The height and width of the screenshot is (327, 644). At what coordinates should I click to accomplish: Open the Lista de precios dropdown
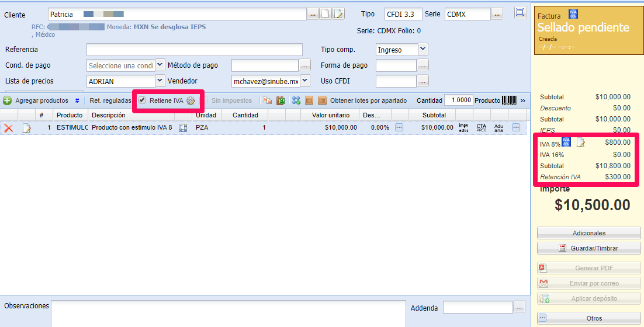coord(160,81)
